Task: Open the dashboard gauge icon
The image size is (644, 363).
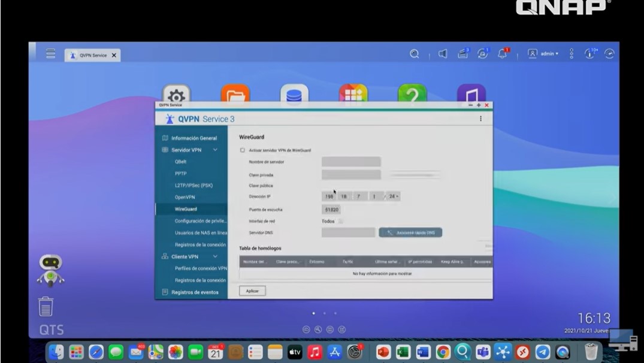Action: coord(609,54)
